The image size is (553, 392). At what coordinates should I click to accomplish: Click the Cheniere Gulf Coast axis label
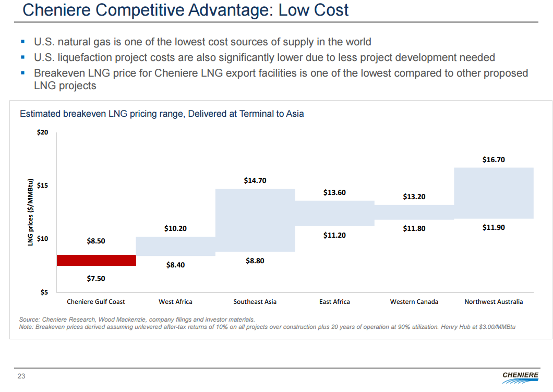tap(96, 302)
